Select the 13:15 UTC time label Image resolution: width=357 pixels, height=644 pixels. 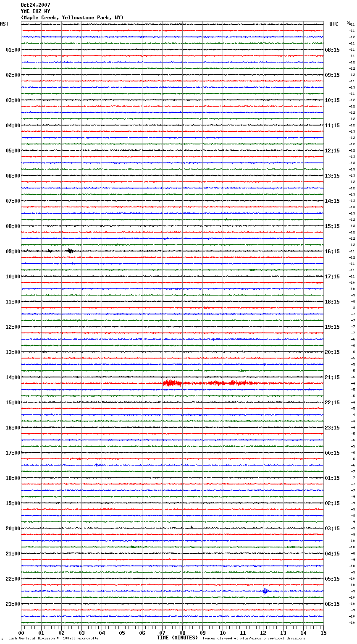tap(332, 176)
